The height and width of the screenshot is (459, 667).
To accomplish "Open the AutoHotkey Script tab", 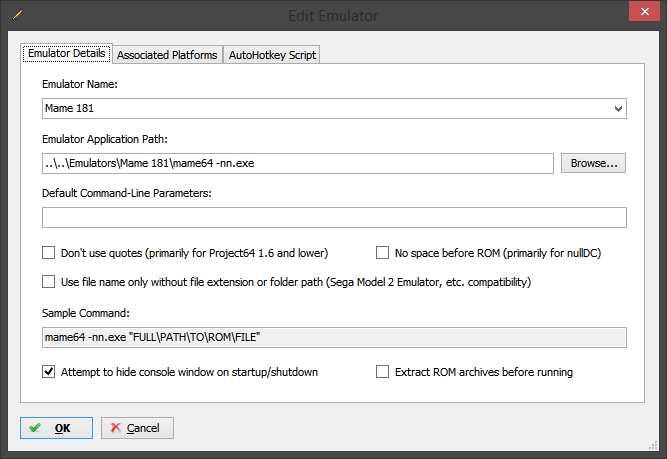I will click(x=272, y=55).
